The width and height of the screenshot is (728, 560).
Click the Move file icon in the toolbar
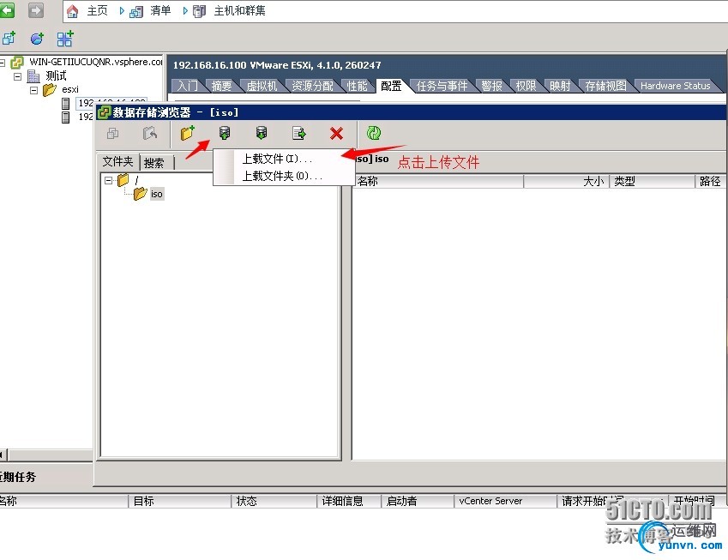(298, 133)
